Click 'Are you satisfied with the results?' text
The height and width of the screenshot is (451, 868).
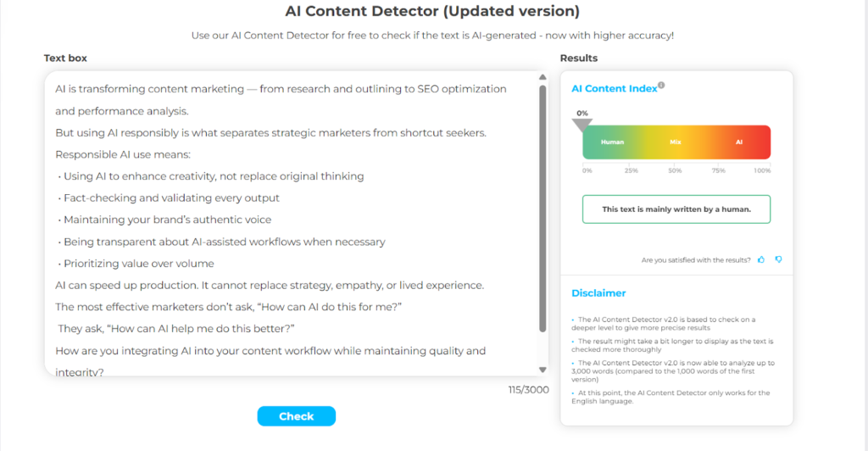click(x=696, y=260)
